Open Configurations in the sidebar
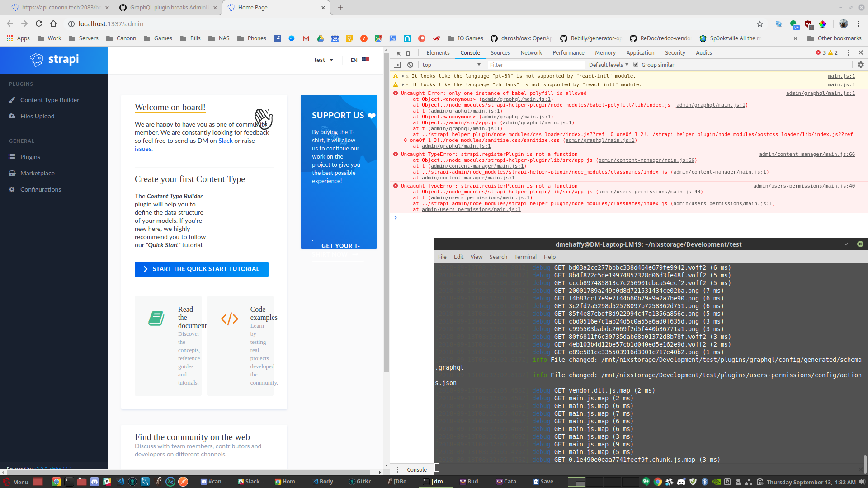The height and width of the screenshot is (488, 868). pyautogui.click(x=41, y=189)
